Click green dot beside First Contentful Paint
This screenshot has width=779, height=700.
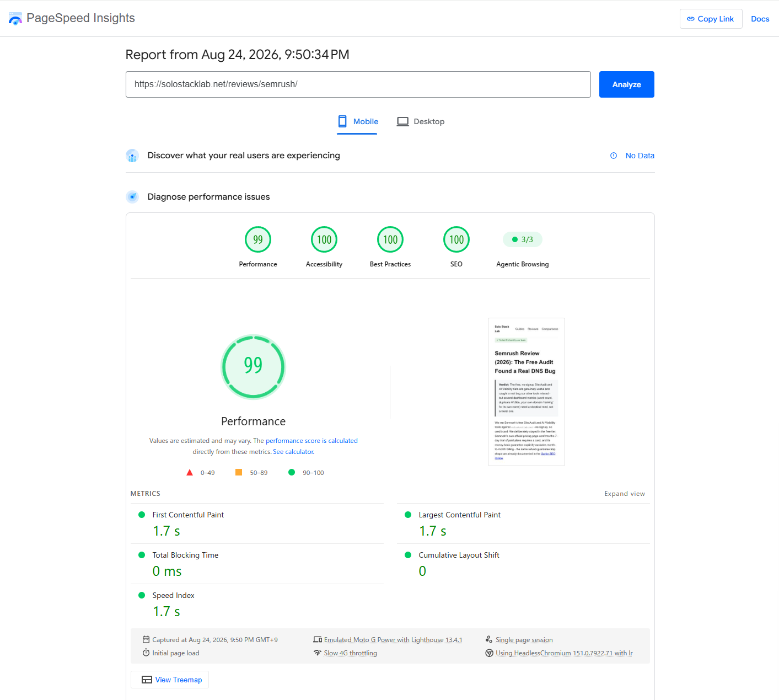pos(142,515)
